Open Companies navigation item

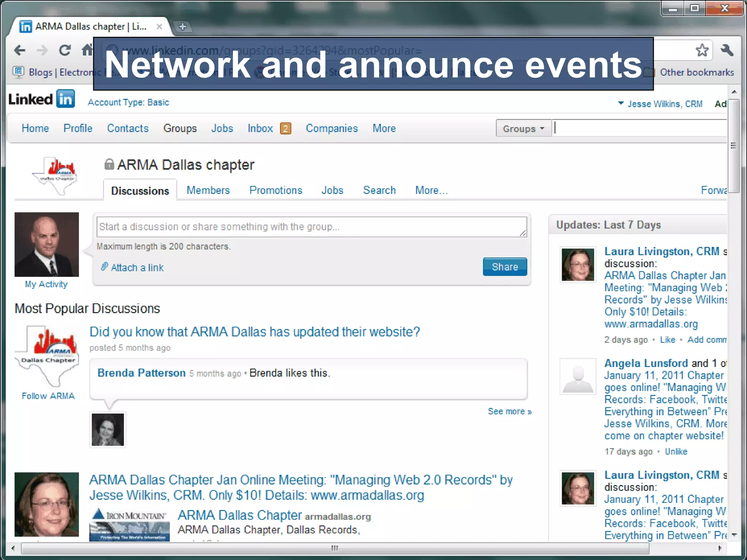[x=332, y=128]
